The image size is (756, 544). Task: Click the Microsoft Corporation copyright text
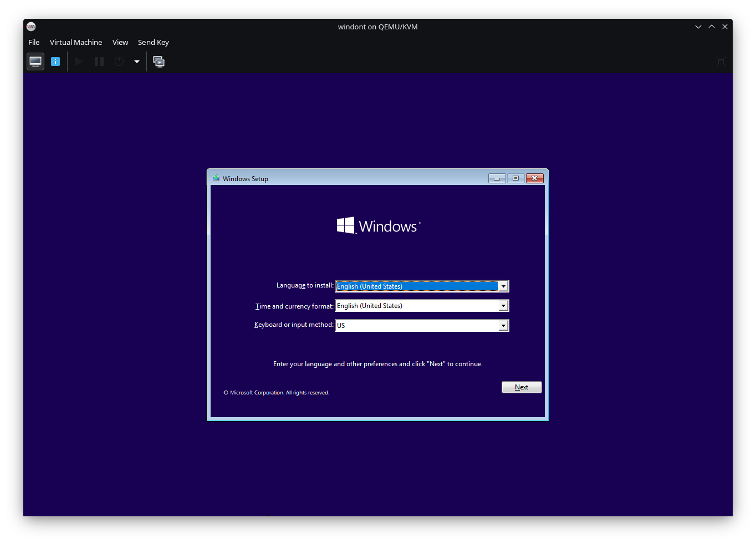click(x=276, y=393)
